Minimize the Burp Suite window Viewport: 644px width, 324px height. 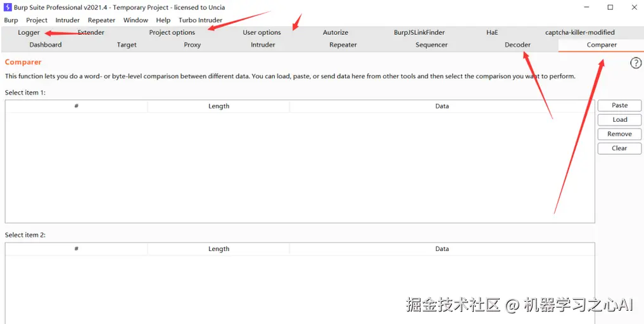585,7
